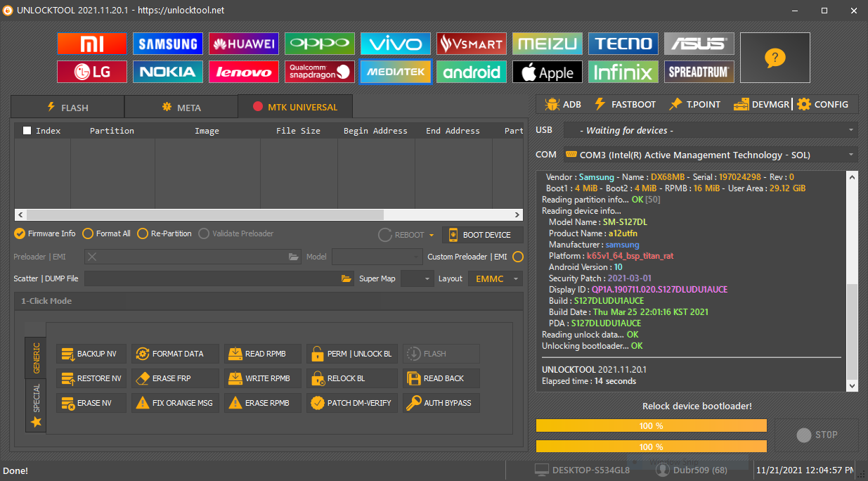Open the ADB tool
Screen dimensions: 868x481
tap(563, 104)
